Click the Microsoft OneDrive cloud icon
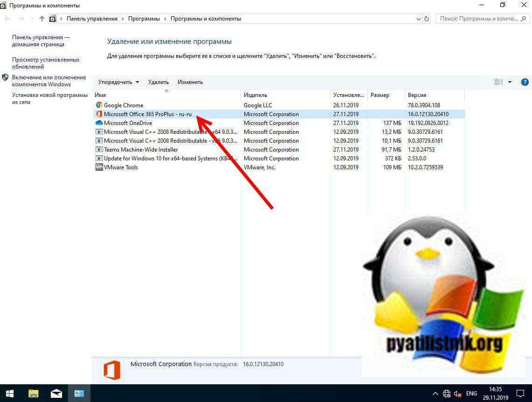This screenshot has width=532, height=402. pos(99,123)
